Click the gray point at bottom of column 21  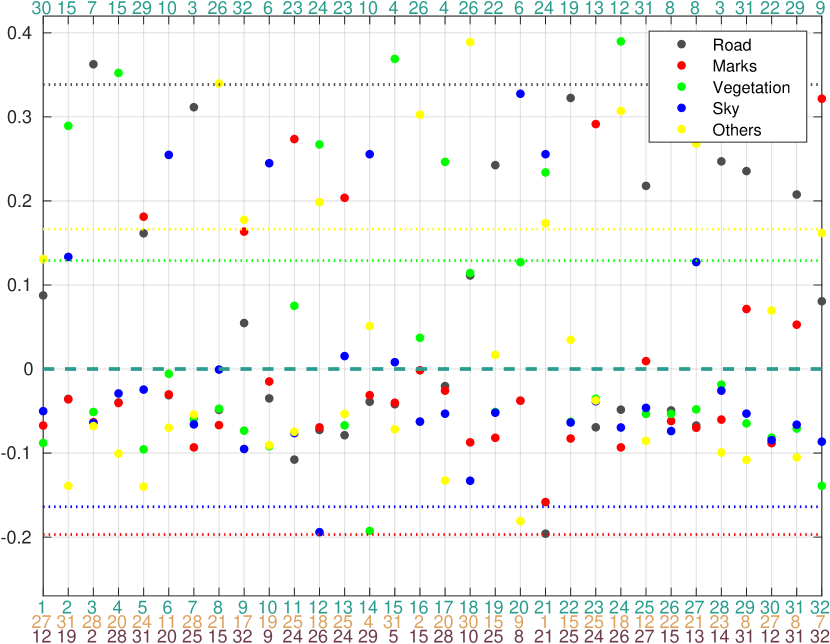[545, 534]
